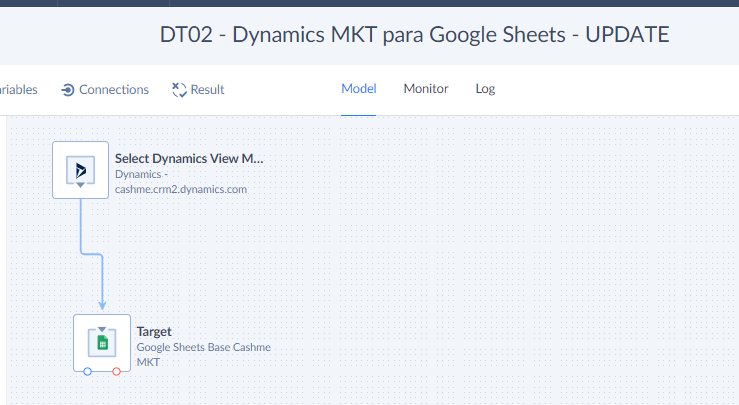The image size is (739, 405).
Task: Select the Google Sheets Target node icon
Action: pyautogui.click(x=102, y=343)
